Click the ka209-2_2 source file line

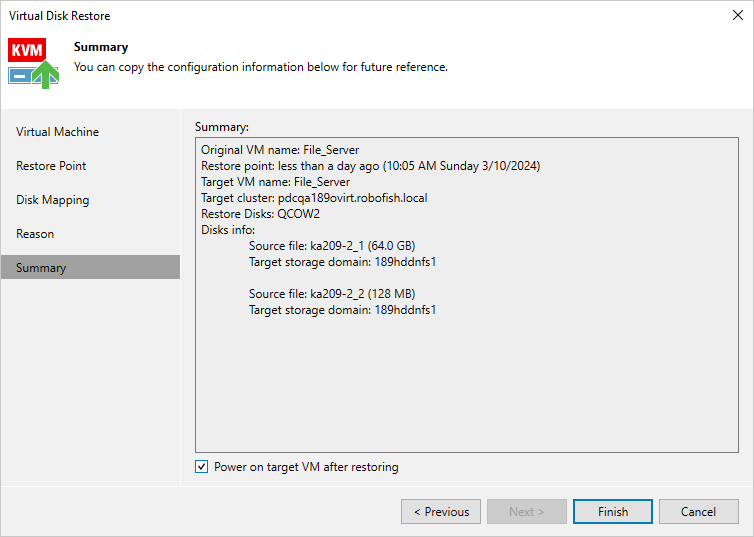point(332,294)
